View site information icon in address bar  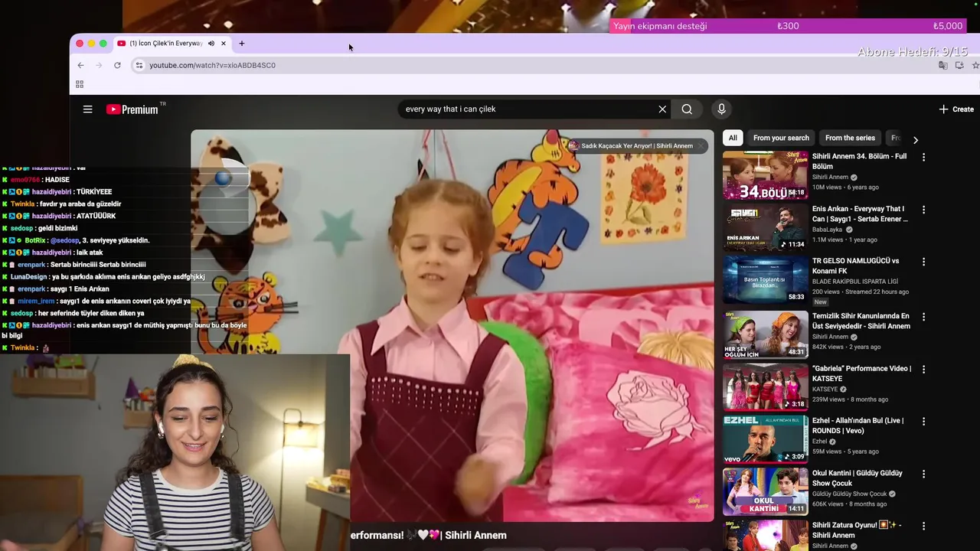click(x=139, y=65)
